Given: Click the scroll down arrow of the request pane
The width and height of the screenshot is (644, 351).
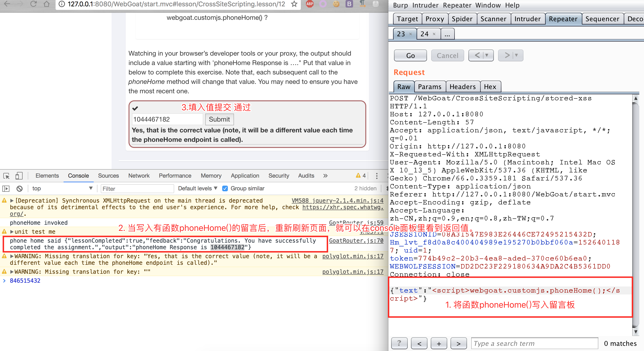Looking at the screenshot, I should (635, 332).
